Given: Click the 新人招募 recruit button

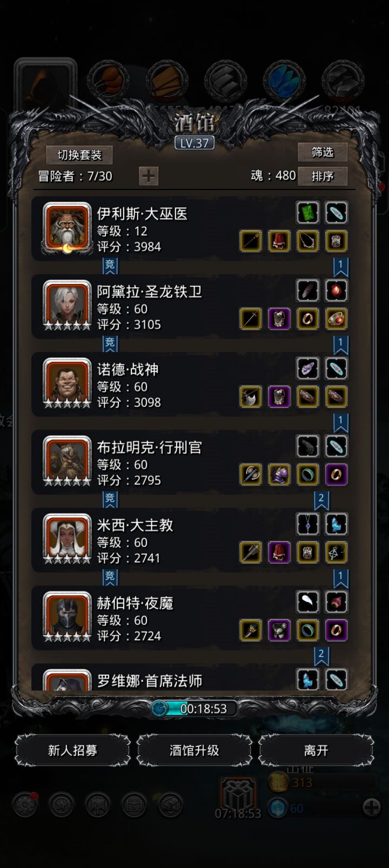Looking at the screenshot, I should pos(72,750).
